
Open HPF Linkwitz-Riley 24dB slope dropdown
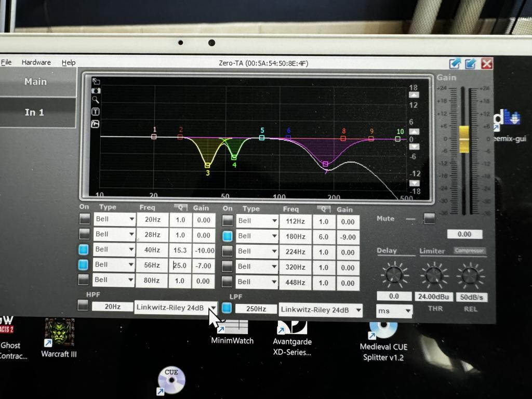click(212, 308)
